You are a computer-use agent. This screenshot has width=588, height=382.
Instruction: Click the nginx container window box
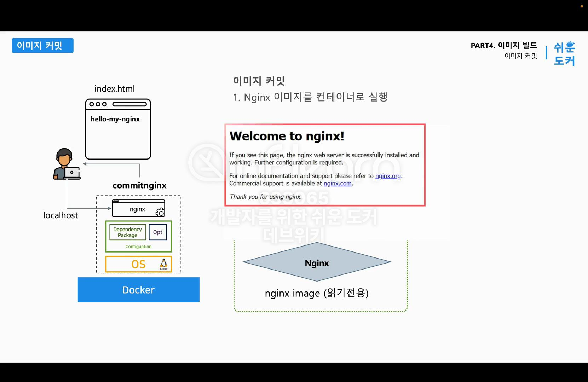pyautogui.click(x=138, y=208)
